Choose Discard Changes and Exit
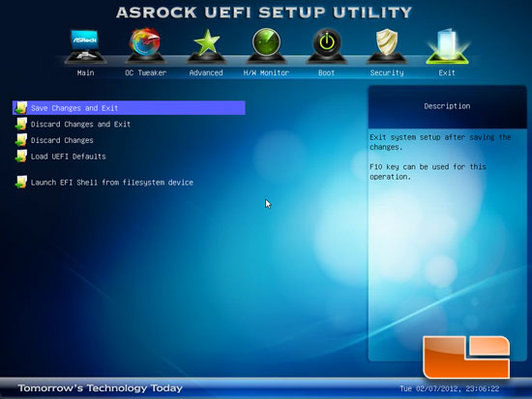This screenshot has height=399, width=532. pos(80,124)
